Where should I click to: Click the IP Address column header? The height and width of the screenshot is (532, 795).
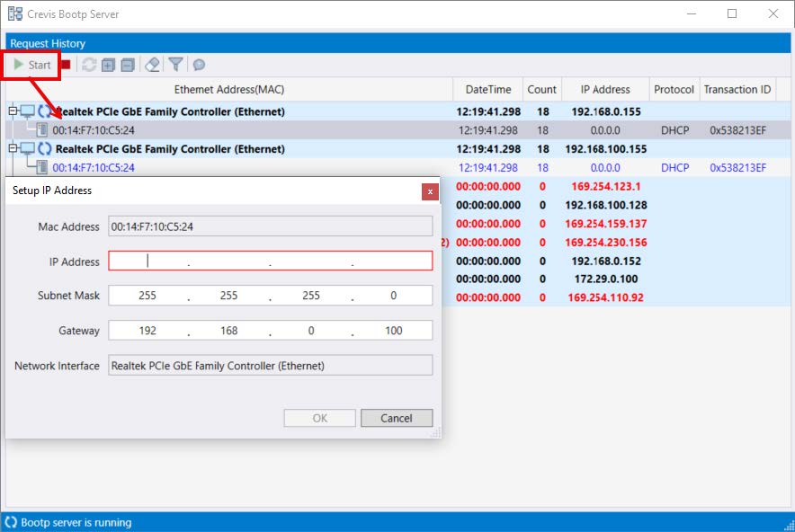point(605,90)
